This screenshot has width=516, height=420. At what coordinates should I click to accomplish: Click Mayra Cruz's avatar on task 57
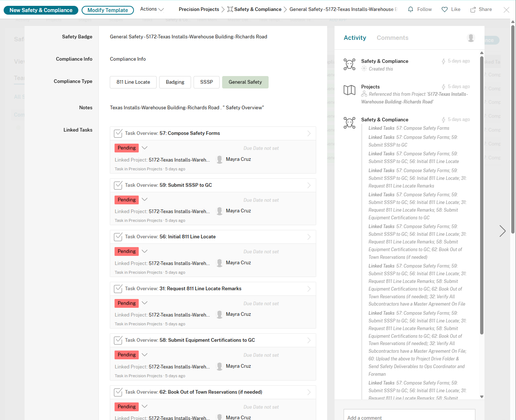point(220,159)
